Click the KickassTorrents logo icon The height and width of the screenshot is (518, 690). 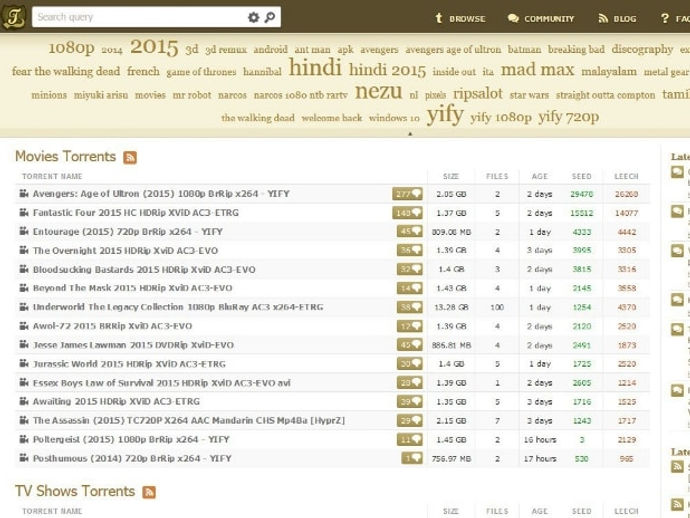(14, 17)
